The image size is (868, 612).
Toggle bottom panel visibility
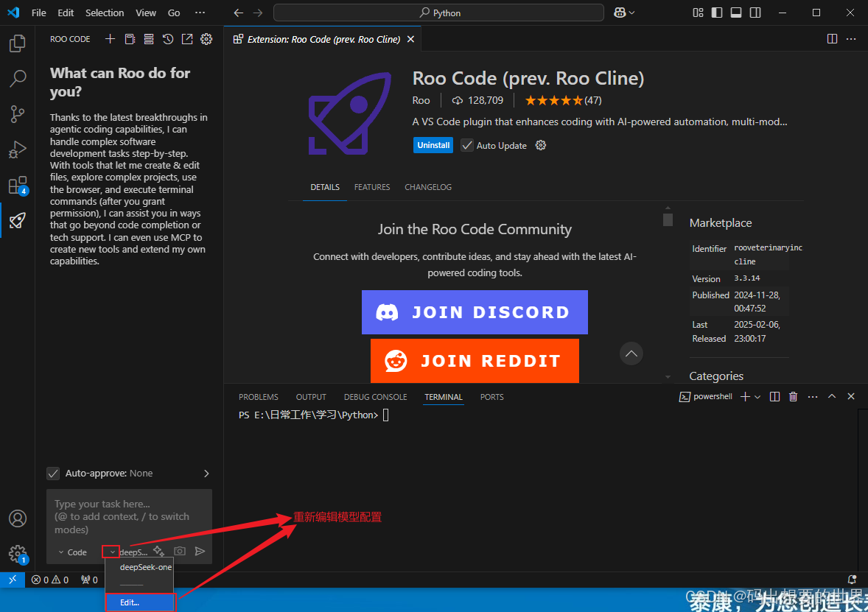click(736, 13)
